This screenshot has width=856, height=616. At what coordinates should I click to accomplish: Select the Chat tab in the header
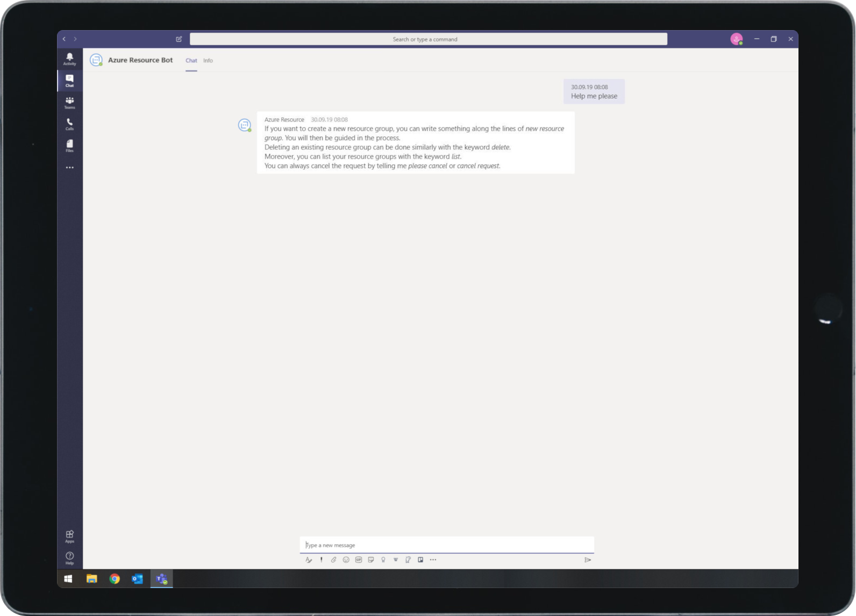coord(191,61)
